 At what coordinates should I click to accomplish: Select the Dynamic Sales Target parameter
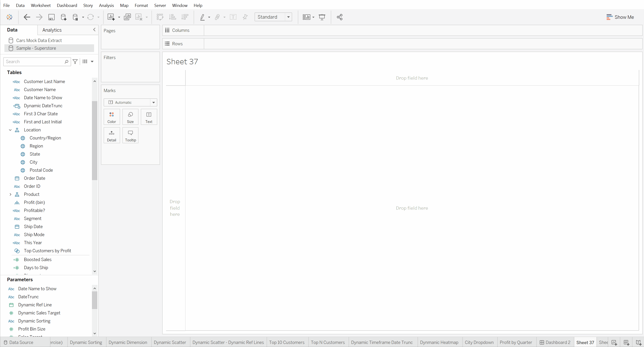coord(39,313)
